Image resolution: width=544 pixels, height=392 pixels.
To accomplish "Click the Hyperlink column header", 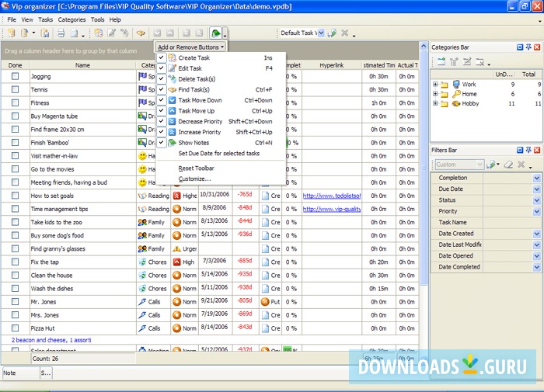I will pos(332,65).
